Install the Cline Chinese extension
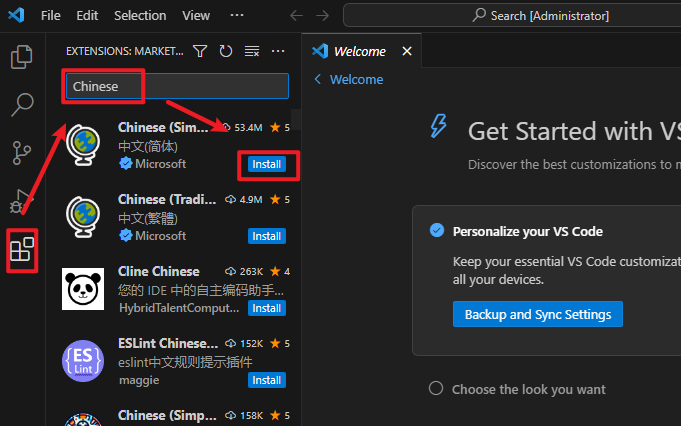Image resolution: width=681 pixels, height=426 pixels. point(267,308)
